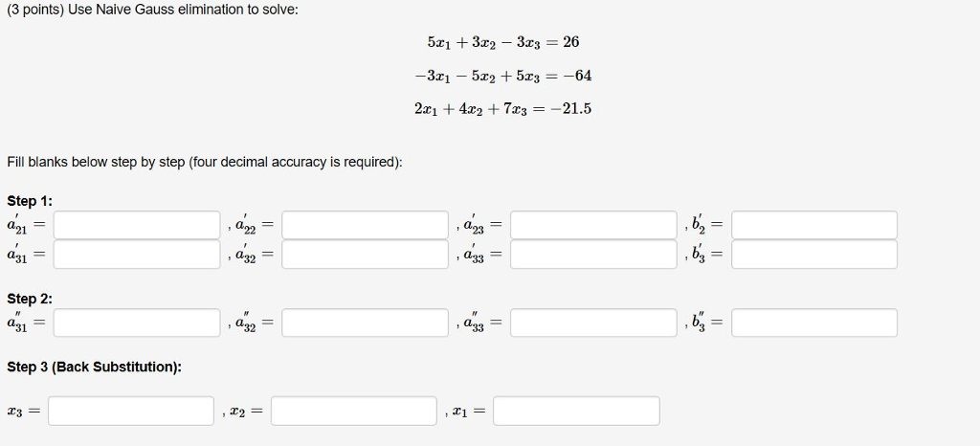Click the x2 back substitution answer field
980x446 pixels.
click(354, 411)
